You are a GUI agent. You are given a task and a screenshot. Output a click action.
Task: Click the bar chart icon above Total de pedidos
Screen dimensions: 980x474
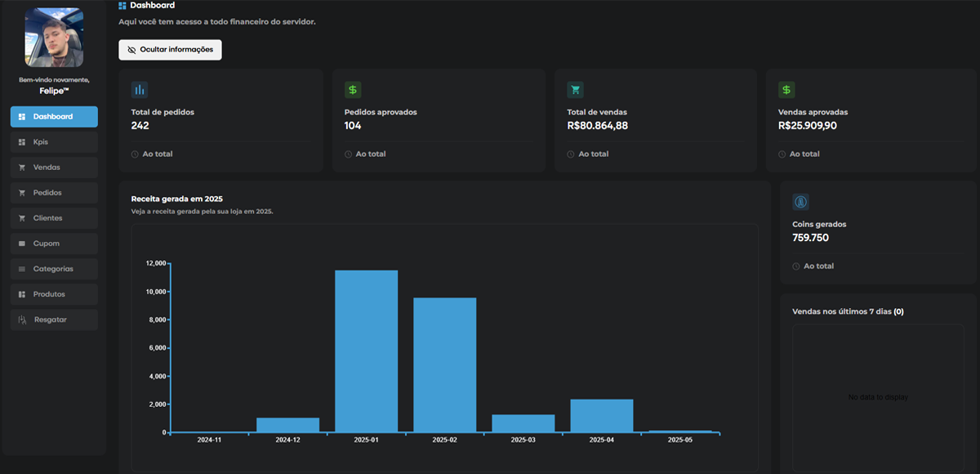coord(139,90)
